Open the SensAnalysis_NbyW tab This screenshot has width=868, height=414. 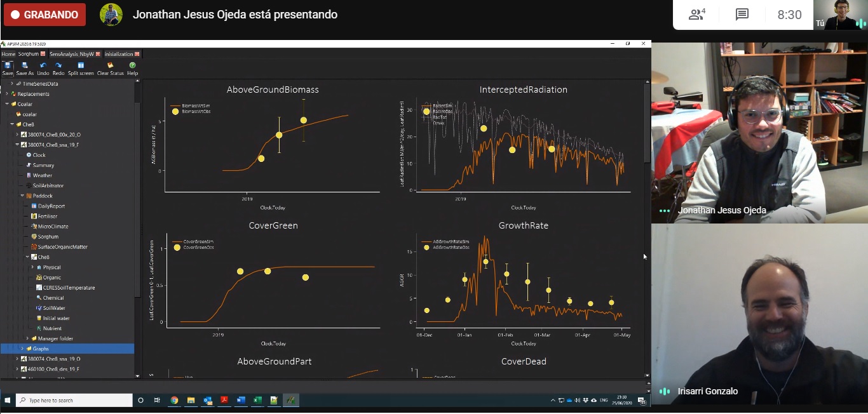pos(72,54)
